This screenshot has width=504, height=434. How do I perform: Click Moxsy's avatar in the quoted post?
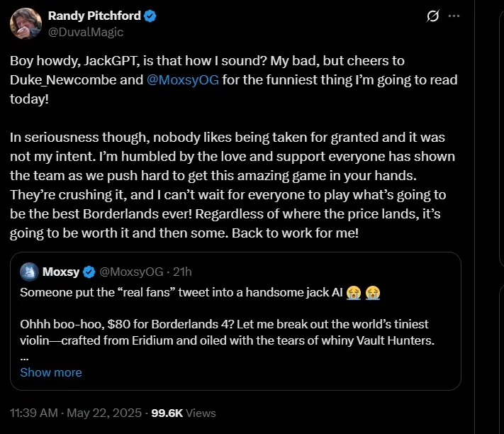(29, 272)
